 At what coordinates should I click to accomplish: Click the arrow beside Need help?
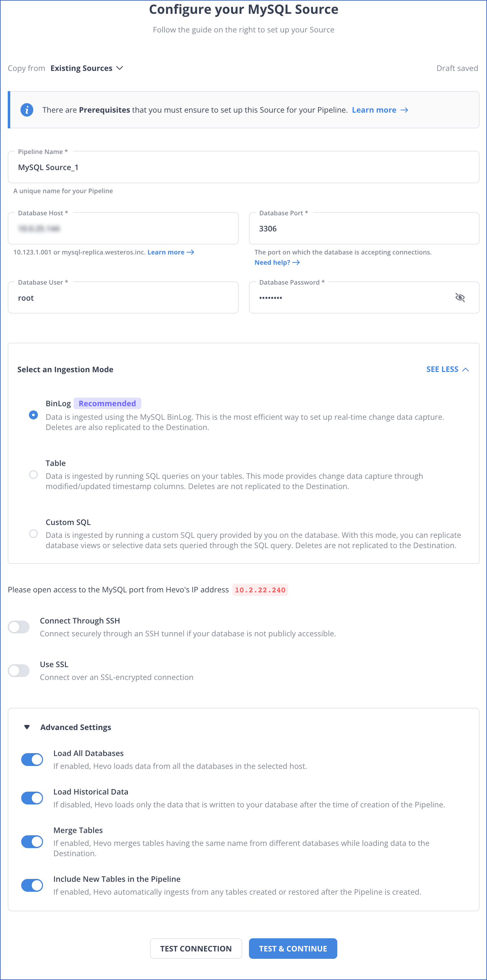coord(296,262)
